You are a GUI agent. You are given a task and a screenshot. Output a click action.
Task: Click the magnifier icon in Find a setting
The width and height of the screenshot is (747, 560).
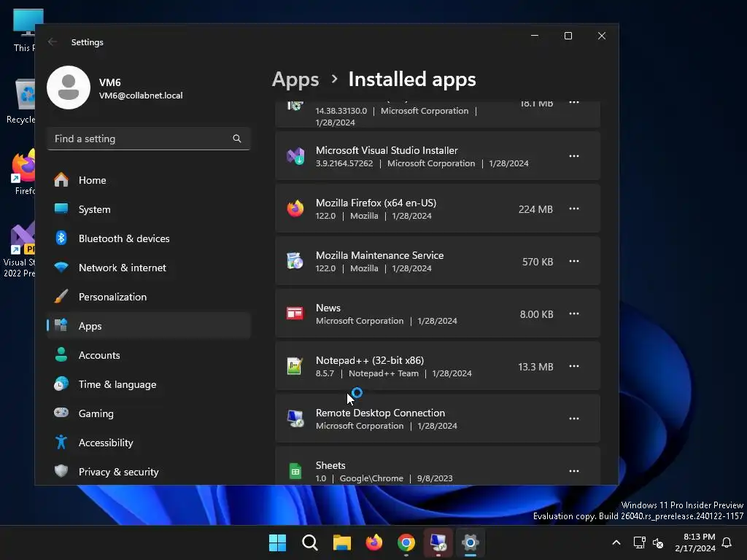[237, 139]
